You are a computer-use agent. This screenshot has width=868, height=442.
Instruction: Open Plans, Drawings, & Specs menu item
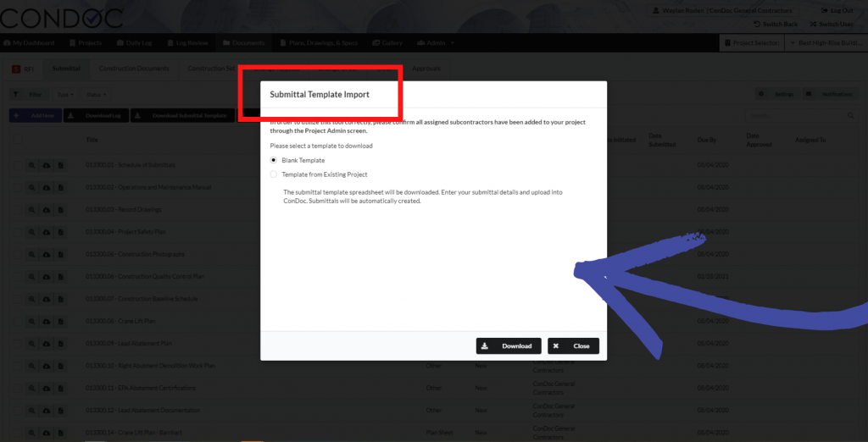point(320,42)
